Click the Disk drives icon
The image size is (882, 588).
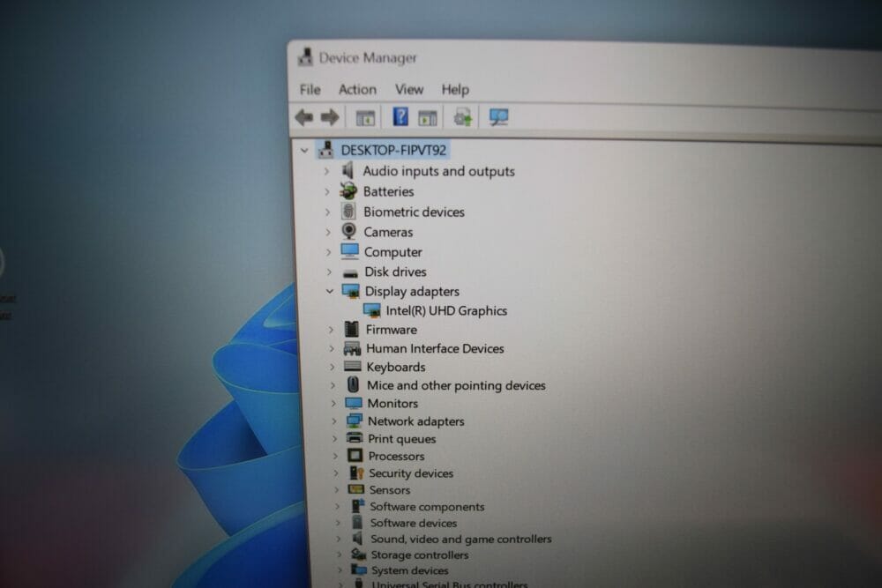[350, 273]
